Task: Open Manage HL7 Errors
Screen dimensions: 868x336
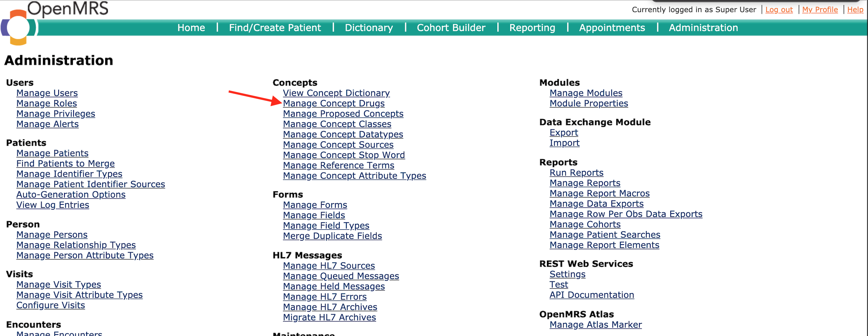Action: click(325, 297)
